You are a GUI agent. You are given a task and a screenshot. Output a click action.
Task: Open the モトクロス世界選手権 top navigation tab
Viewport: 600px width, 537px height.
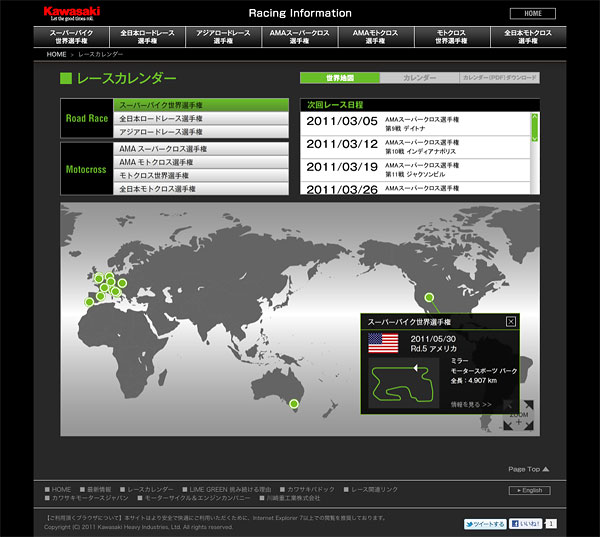(452, 37)
